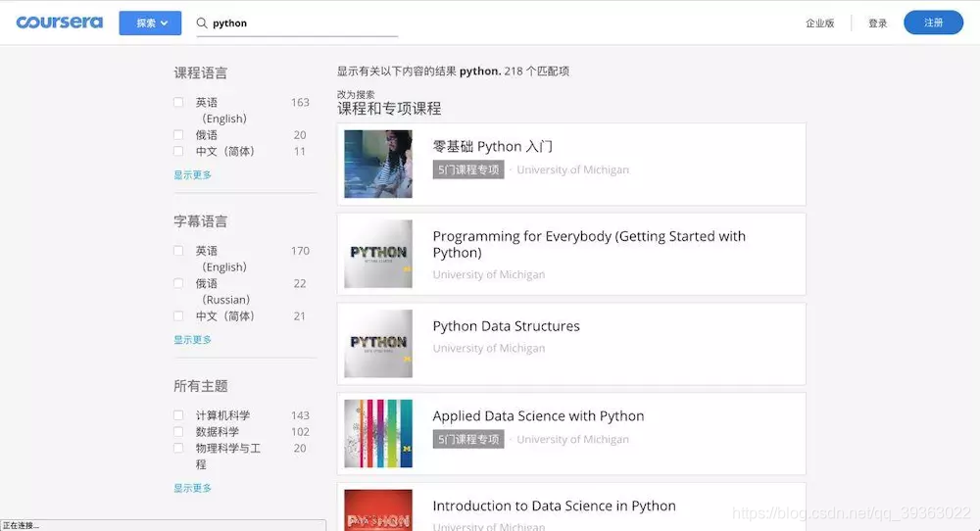The image size is (980, 531).
Task: Click 5门课程专项 badge on Applied Data Science
Action: [x=468, y=439]
